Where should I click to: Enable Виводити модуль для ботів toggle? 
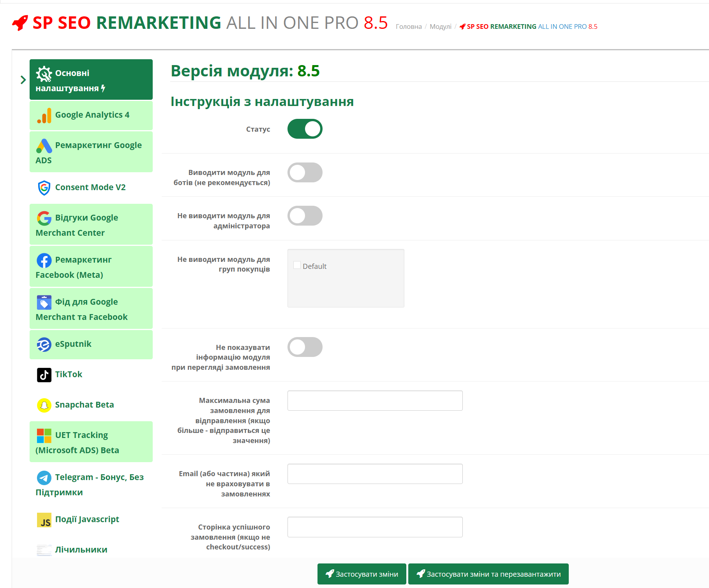(305, 172)
